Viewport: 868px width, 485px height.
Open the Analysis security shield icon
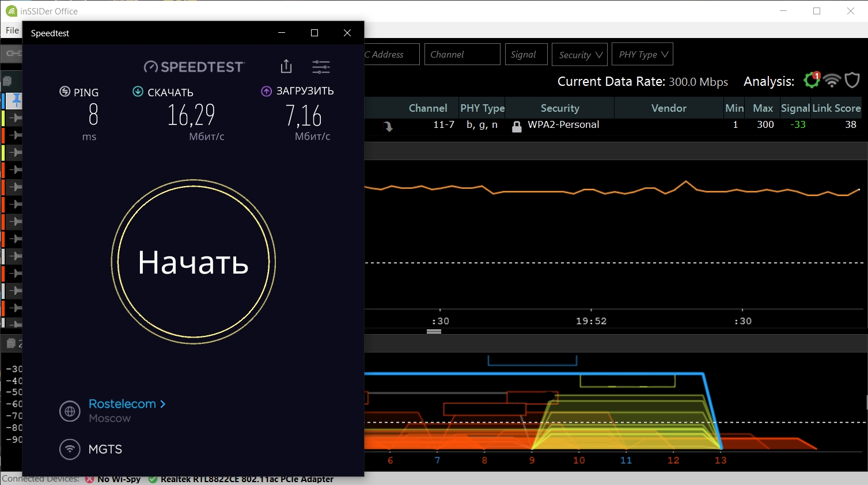tap(852, 80)
